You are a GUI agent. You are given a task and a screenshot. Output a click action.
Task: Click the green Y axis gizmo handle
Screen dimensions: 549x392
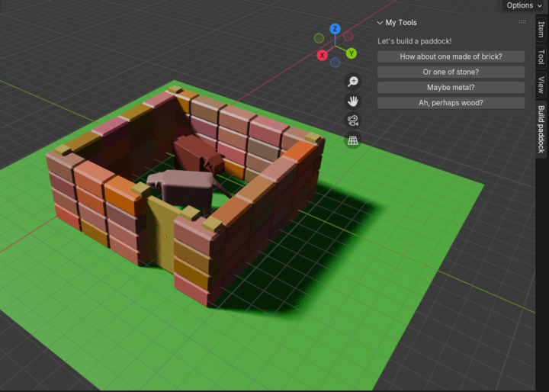click(x=352, y=53)
